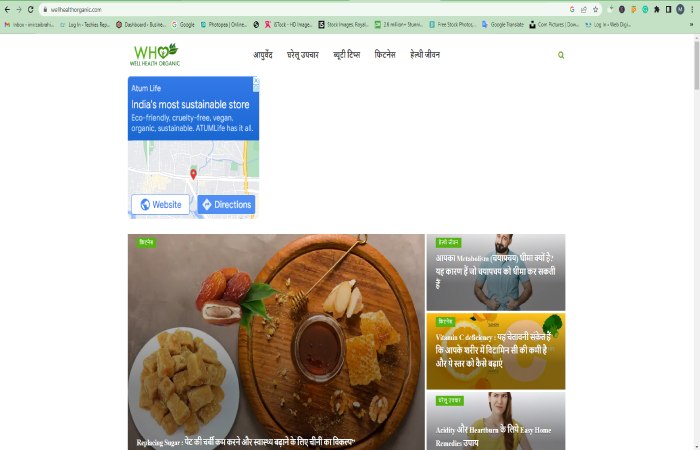Open the घरेलू उपचार menu item
The width and height of the screenshot is (700, 450).
pos(303,54)
